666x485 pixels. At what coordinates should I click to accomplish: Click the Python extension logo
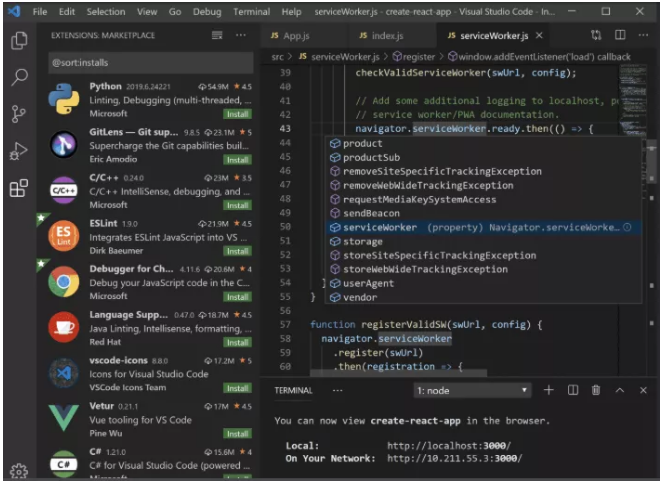tap(64, 99)
